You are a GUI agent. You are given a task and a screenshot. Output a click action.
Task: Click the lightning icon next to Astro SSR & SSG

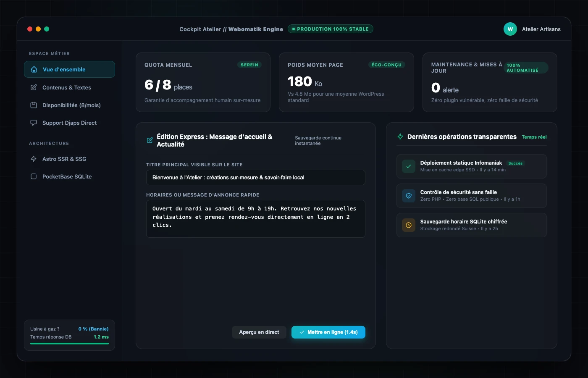point(34,159)
